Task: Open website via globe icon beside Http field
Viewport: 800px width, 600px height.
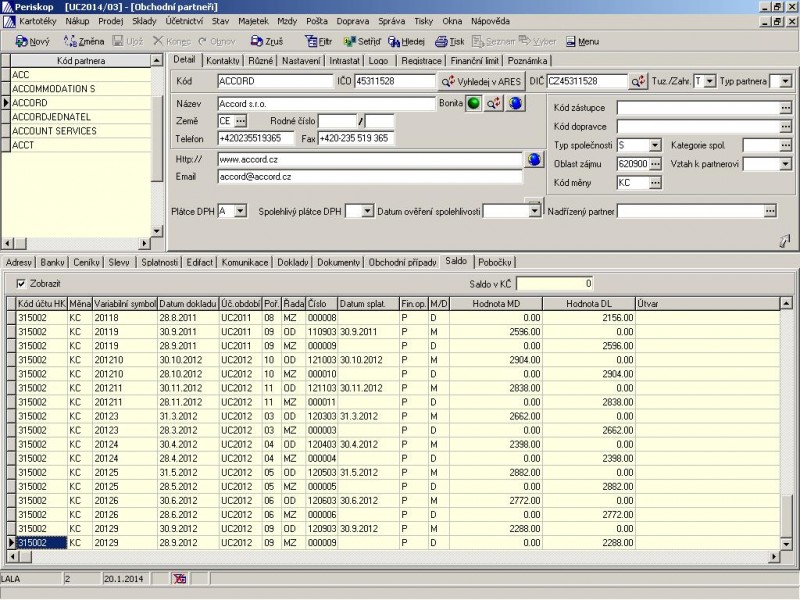Action: point(534,159)
